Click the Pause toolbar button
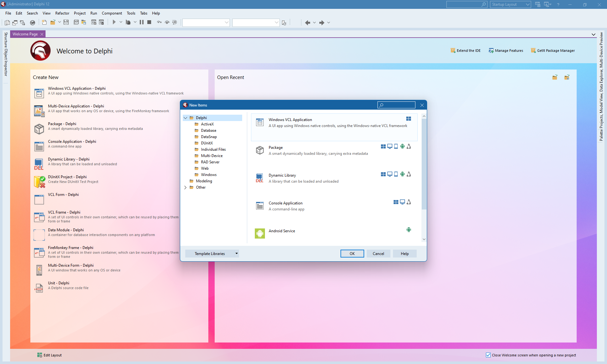607x364 pixels. click(142, 22)
